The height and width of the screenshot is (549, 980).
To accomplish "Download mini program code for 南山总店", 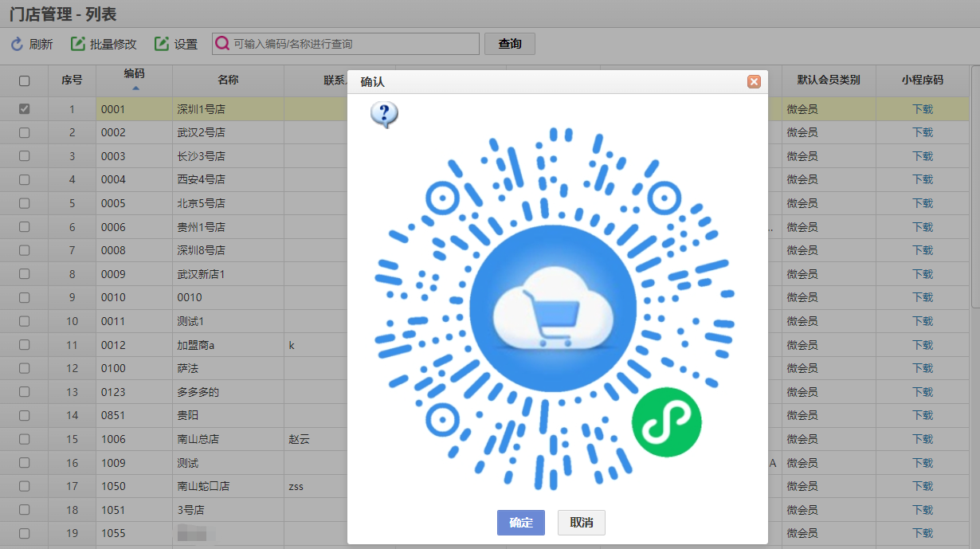I will click(923, 439).
